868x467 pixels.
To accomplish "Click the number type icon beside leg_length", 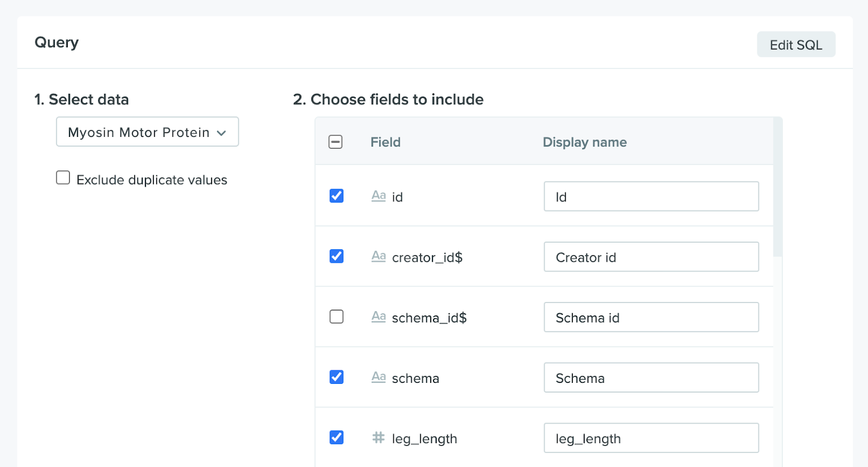I will pyautogui.click(x=379, y=437).
